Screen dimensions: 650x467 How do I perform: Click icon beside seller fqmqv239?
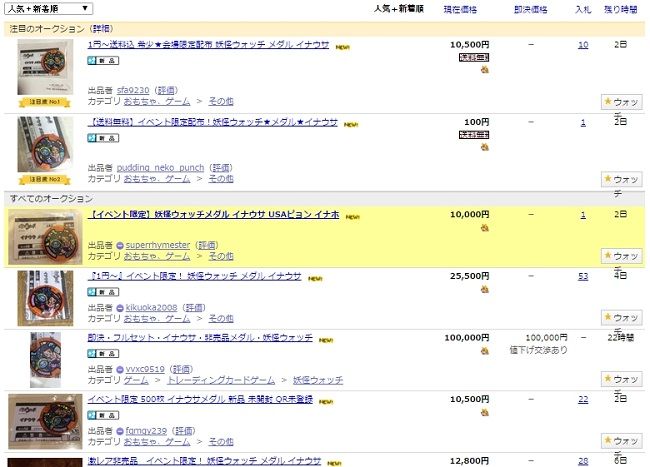pyautogui.click(x=120, y=431)
